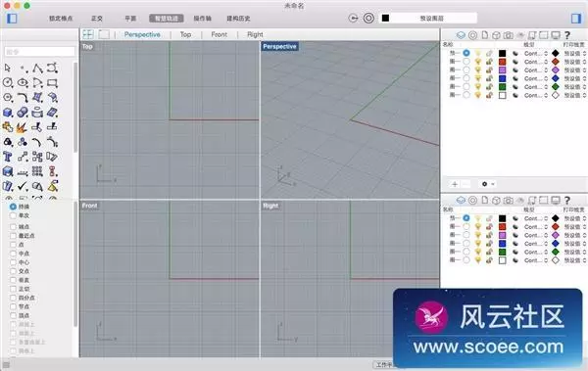Select the 单次 one-shot osnap radio
Viewport: 588px width, 371px height.
click(x=13, y=215)
